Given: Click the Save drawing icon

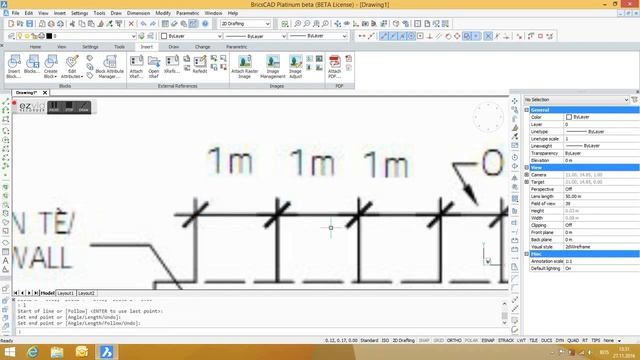Looking at the screenshot, I should (x=29, y=24).
